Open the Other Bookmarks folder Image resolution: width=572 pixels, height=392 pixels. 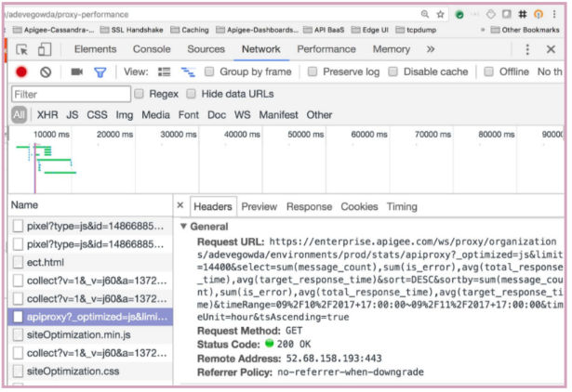point(530,30)
